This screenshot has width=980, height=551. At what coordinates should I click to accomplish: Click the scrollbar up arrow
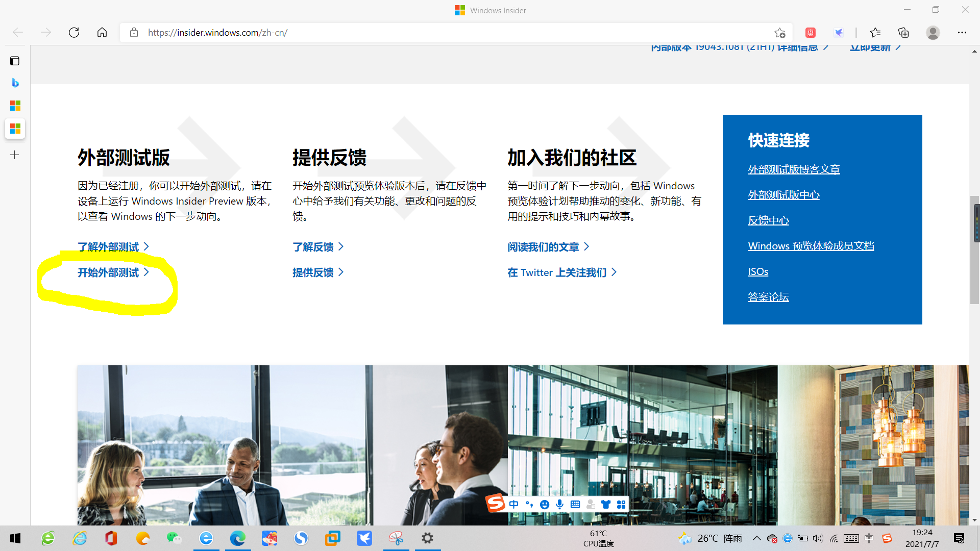tap(975, 52)
